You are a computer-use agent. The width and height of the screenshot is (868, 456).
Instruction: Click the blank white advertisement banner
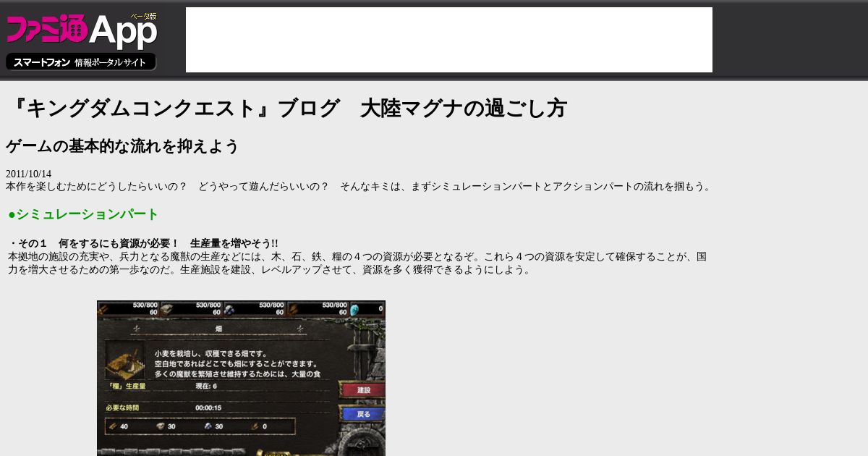pyautogui.click(x=449, y=40)
